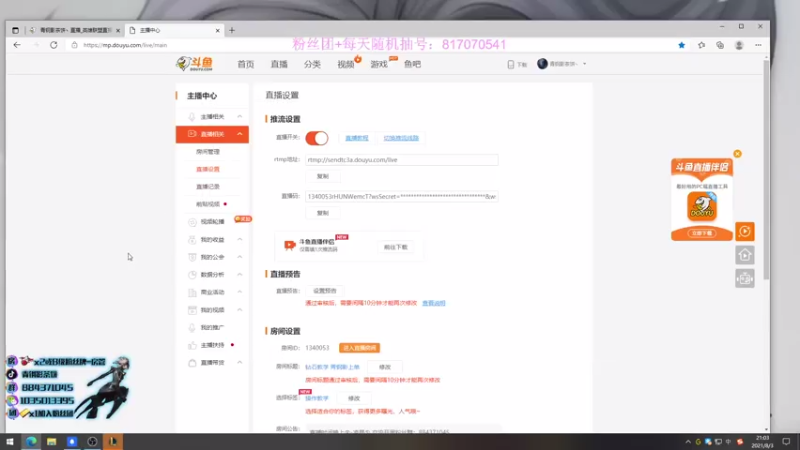
Task: Open the browser more options menu
Action: [758, 45]
